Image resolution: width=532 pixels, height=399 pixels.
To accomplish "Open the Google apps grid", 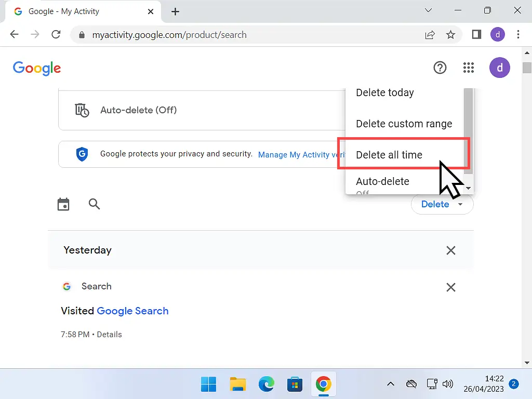I will coord(468,68).
